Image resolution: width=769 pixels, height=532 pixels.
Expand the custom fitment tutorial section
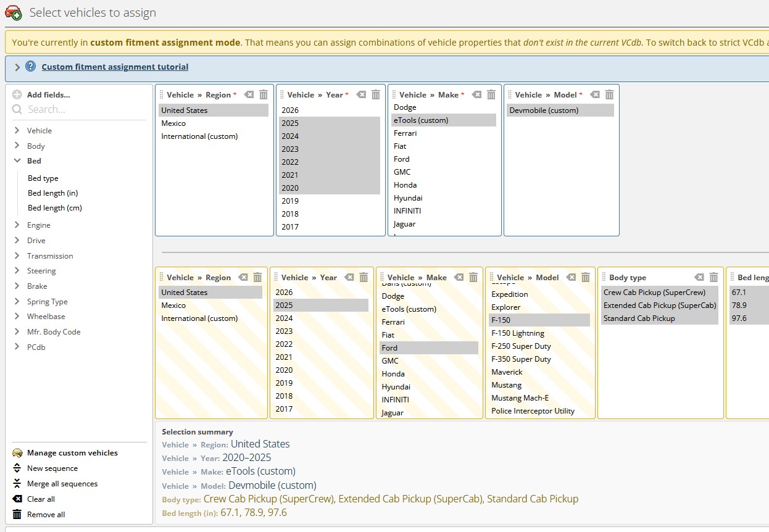click(x=17, y=67)
